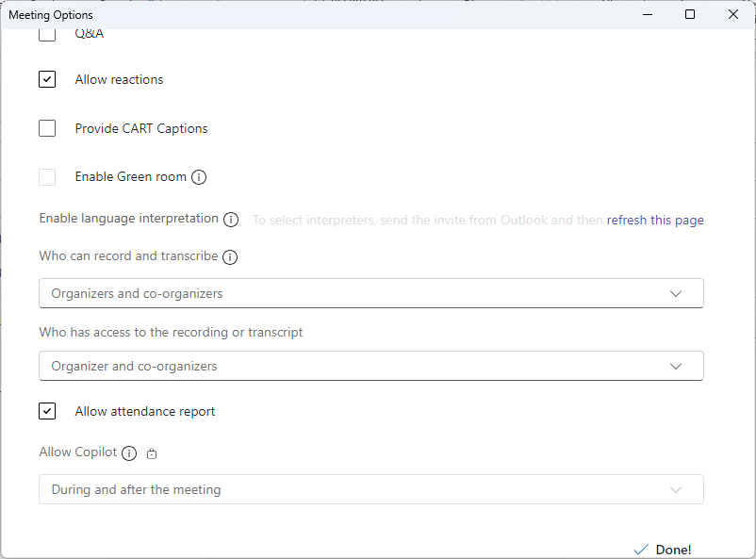This screenshot has height=559, width=756.
Task: Expand the recording or transcript access dropdown
Action: [371, 366]
